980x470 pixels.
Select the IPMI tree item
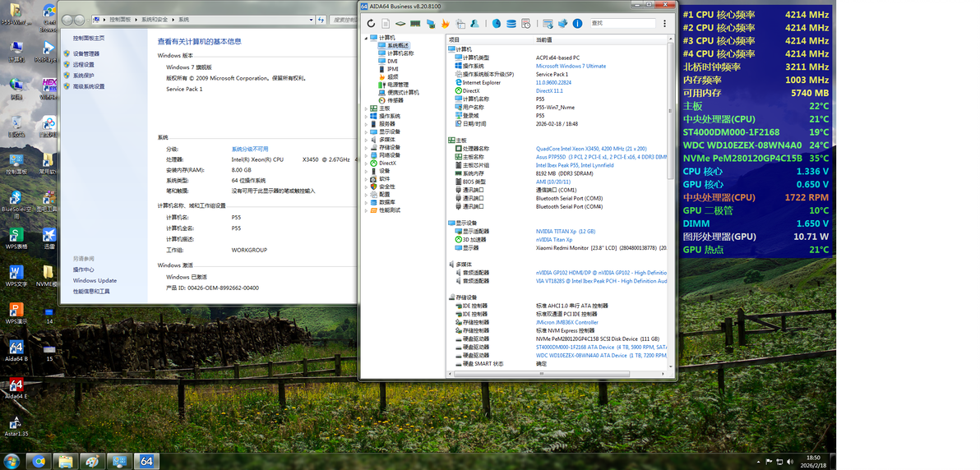(392, 69)
